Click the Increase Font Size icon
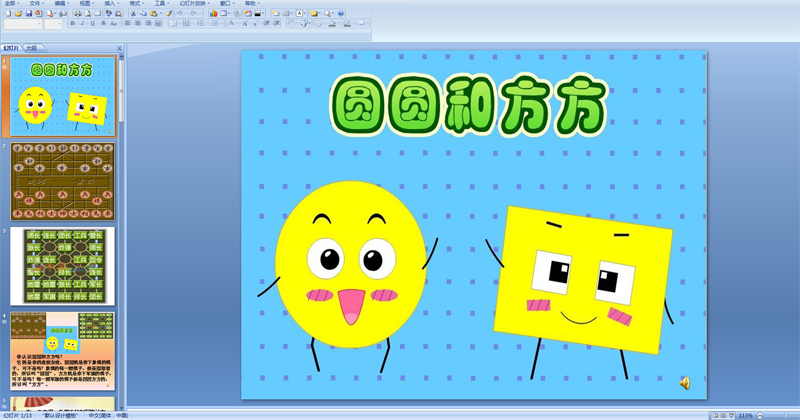 (245, 23)
